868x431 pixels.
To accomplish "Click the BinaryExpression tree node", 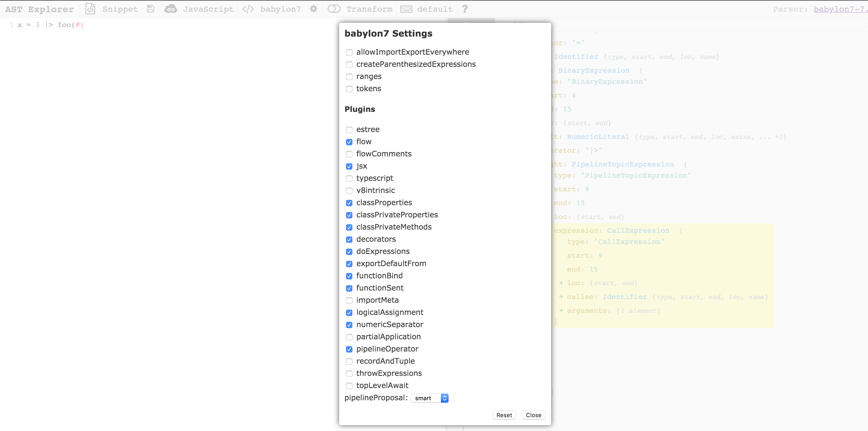I will [594, 71].
